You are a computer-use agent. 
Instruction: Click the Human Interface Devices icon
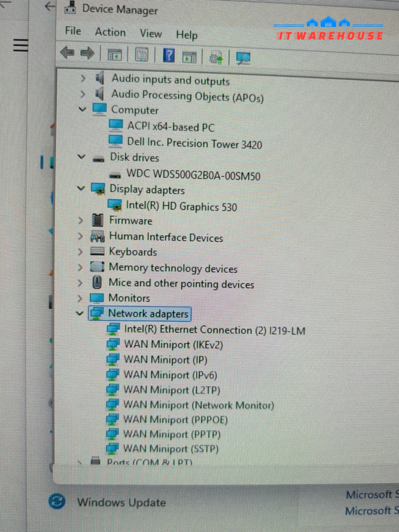pos(97,237)
